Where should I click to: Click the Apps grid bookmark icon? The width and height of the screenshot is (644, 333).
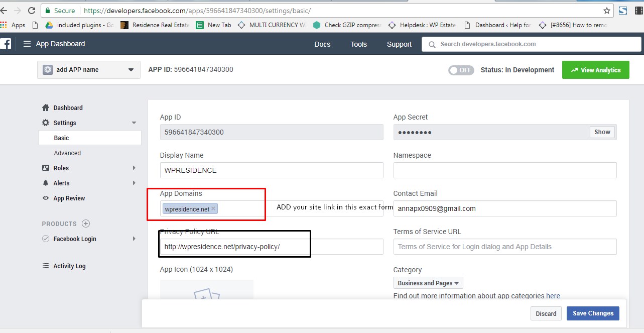point(5,25)
